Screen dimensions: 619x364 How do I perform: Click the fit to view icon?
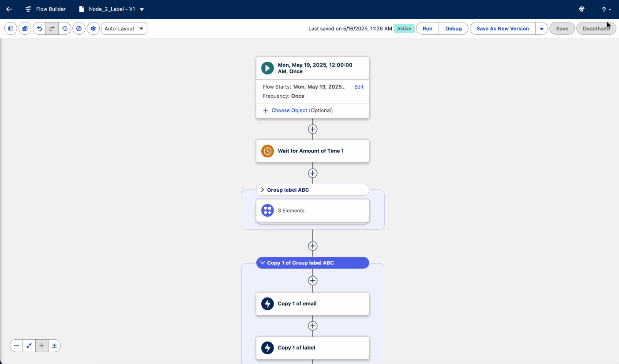coord(29,346)
